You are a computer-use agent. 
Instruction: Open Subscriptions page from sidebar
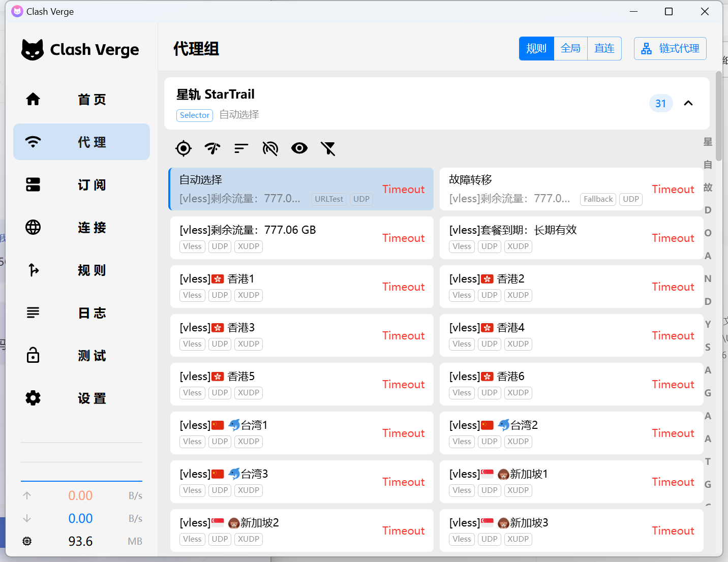click(x=81, y=184)
